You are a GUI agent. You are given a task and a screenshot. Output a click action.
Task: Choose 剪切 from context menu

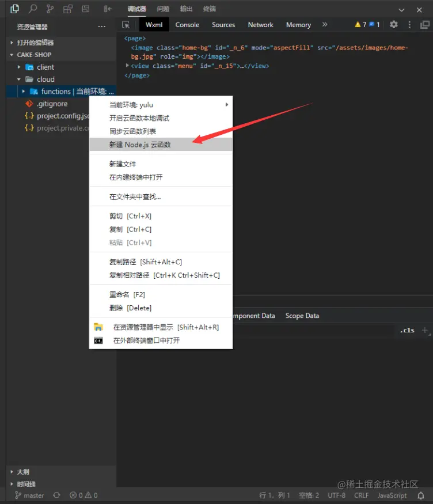[161, 216]
